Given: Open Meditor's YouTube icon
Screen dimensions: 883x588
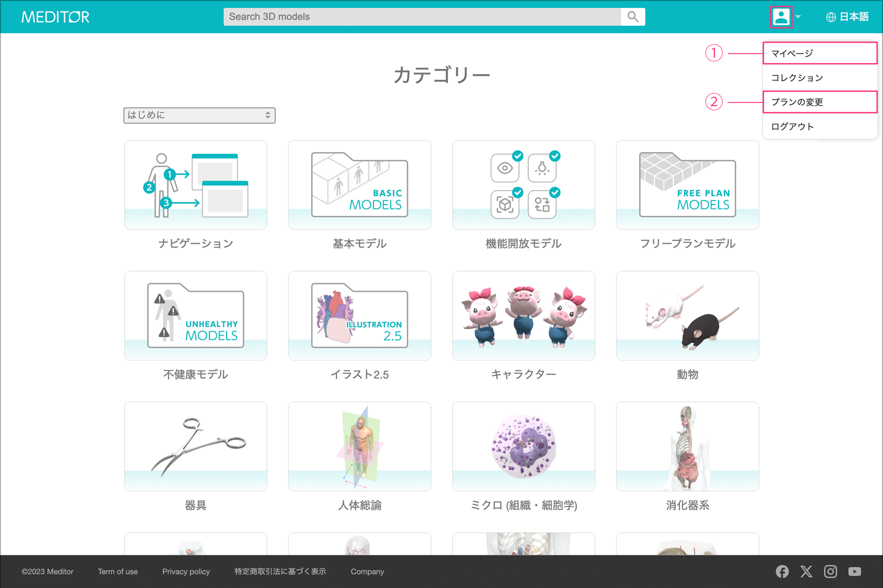Looking at the screenshot, I should (855, 571).
